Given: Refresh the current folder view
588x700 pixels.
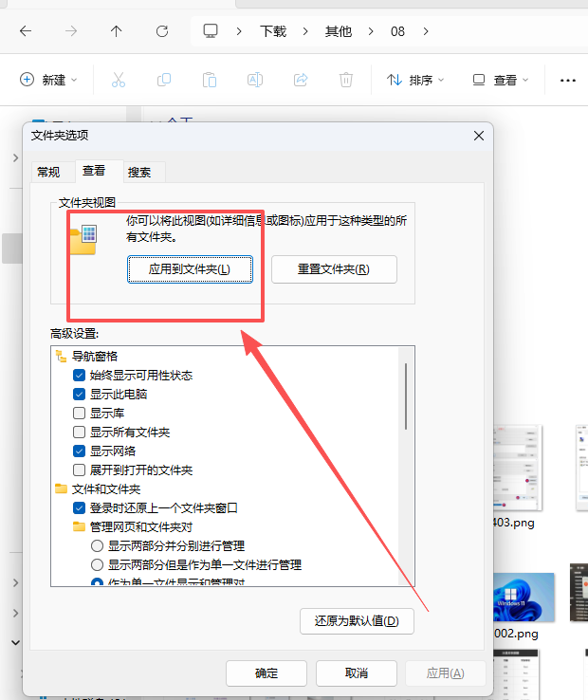Looking at the screenshot, I should (160, 31).
